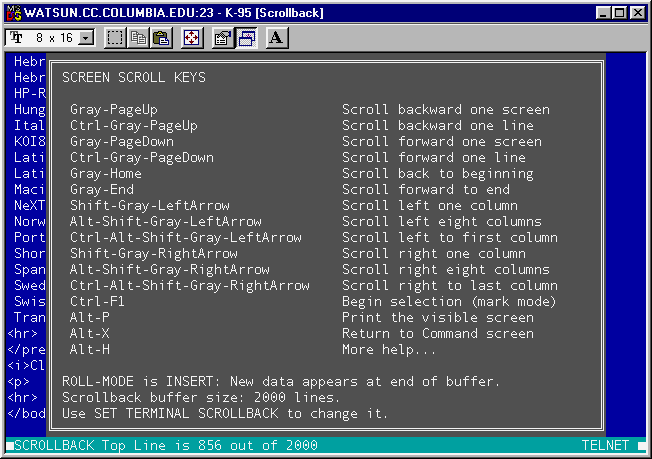Viewport: 652px width, 459px height.
Task: Click the Mark selection toolbar icon
Action: click(115, 38)
